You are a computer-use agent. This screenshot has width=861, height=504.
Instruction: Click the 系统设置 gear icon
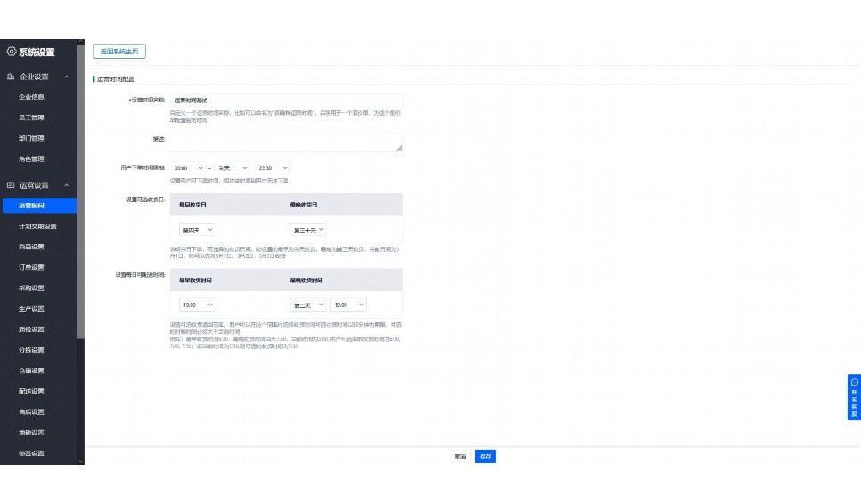11,53
